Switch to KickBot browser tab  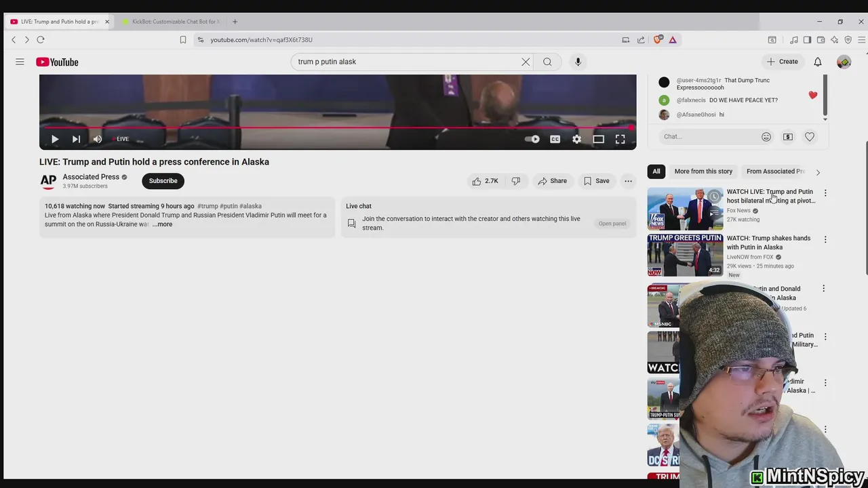[171, 22]
